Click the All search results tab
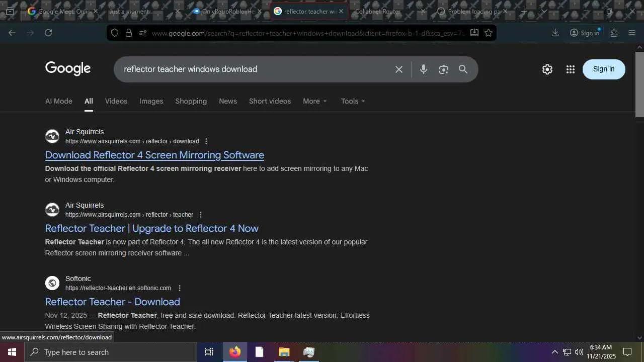The height and width of the screenshot is (362, 644). [89, 101]
